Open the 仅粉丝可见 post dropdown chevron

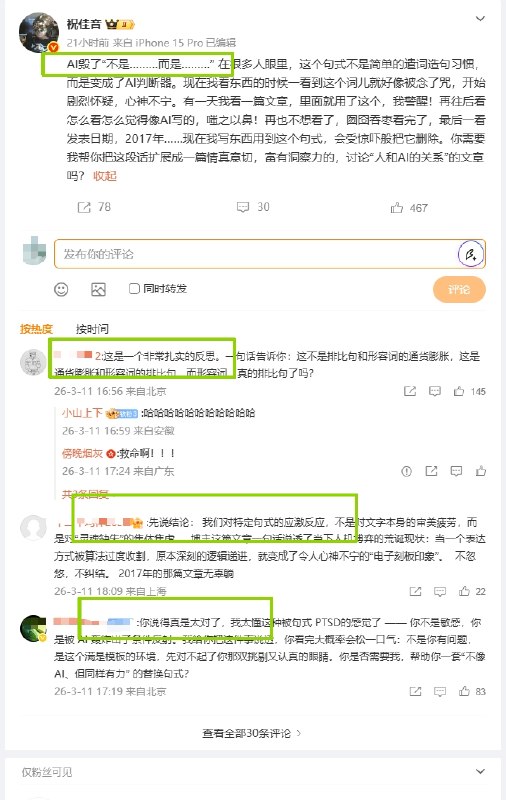[x=480, y=771]
